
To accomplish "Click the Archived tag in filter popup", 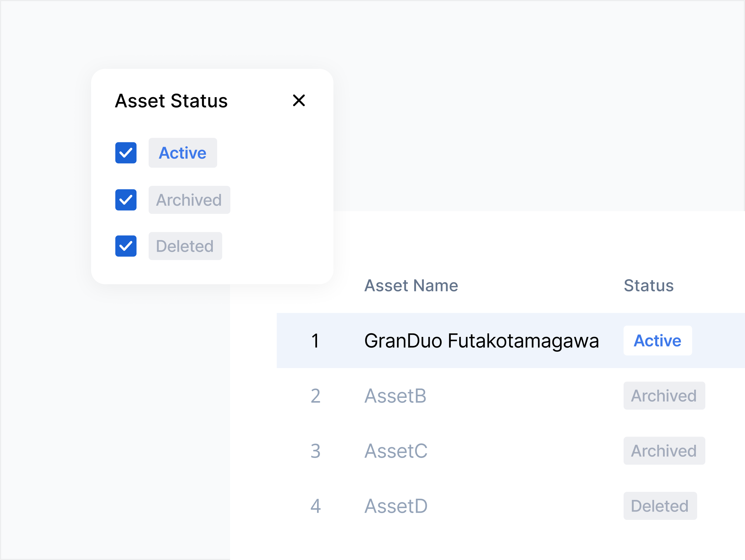I will click(x=189, y=200).
